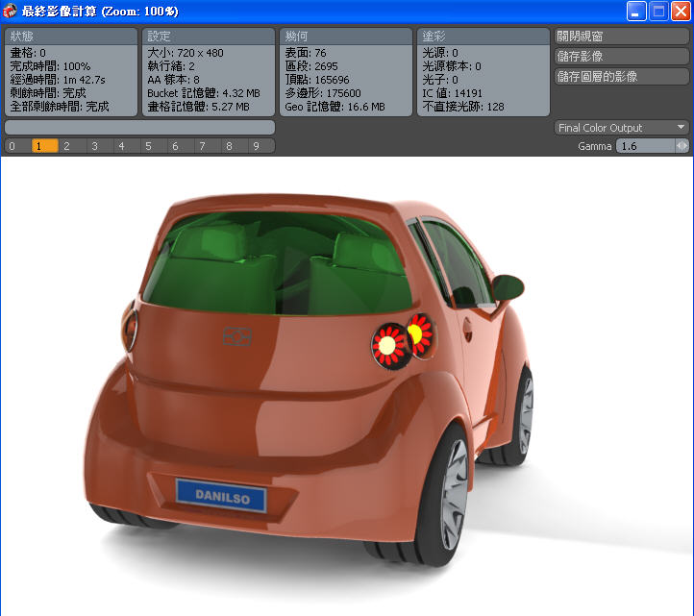Open the Final Color Output dropdown

pyautogui.click(x=621, y=128)
